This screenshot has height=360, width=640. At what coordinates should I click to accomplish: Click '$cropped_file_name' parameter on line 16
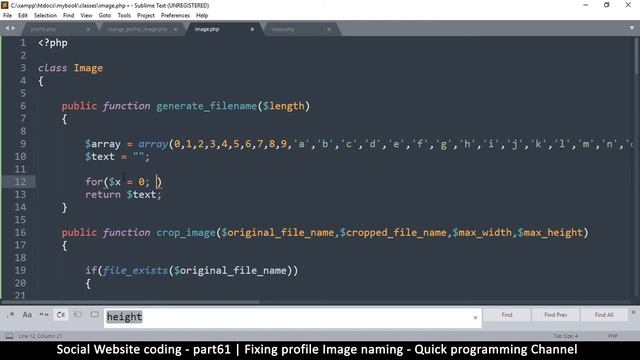coord(393,233)
